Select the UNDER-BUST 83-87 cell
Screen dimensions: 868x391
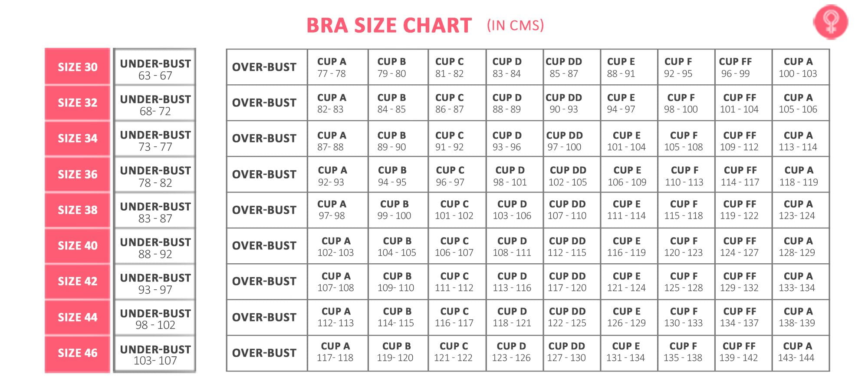pos(155,212)
